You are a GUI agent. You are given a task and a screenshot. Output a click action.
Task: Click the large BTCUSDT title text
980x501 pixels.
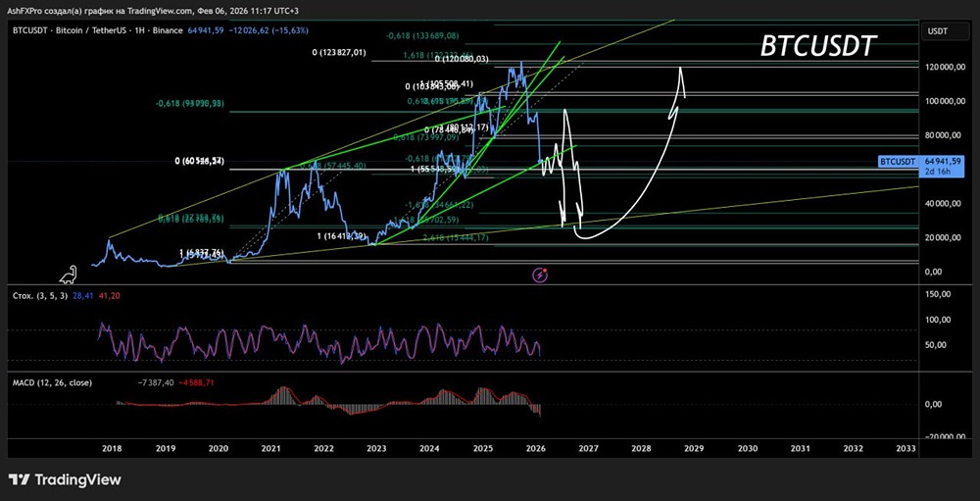[x=818, y=46]
